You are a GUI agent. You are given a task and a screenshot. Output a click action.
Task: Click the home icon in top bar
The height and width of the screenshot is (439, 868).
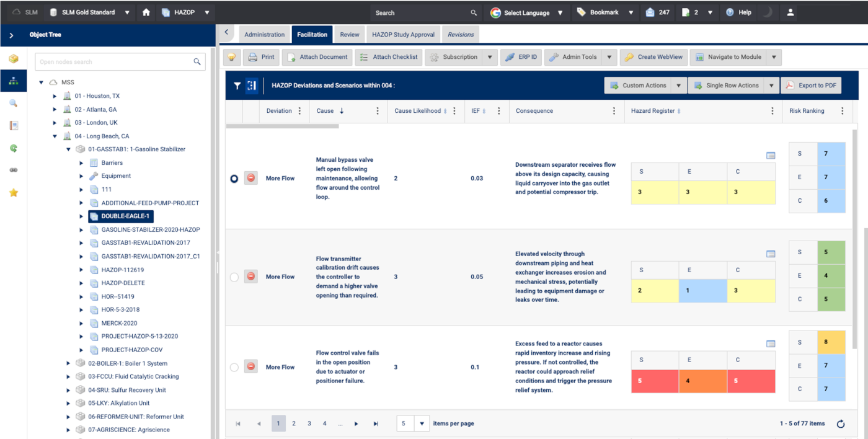coord(146,12)
